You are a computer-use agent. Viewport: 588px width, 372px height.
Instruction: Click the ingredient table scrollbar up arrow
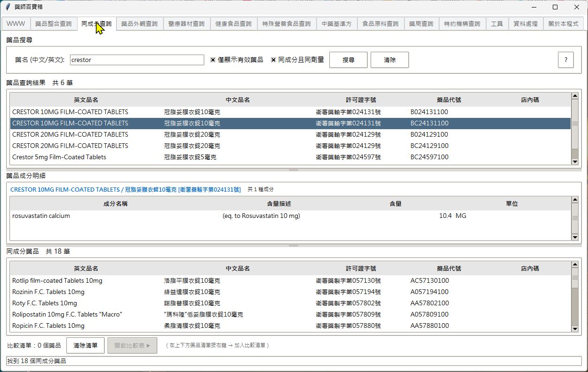pos(575,200)
